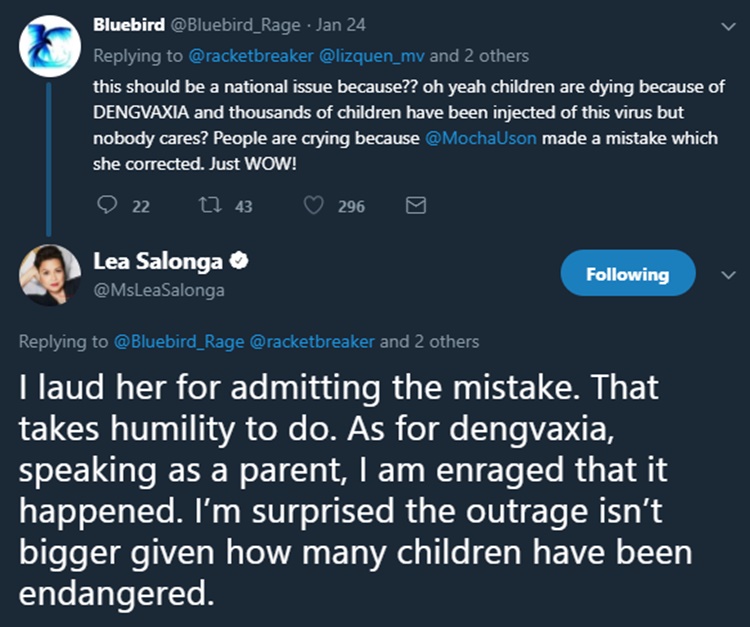Toggle the Following button
750x627 pixels.
628,273
